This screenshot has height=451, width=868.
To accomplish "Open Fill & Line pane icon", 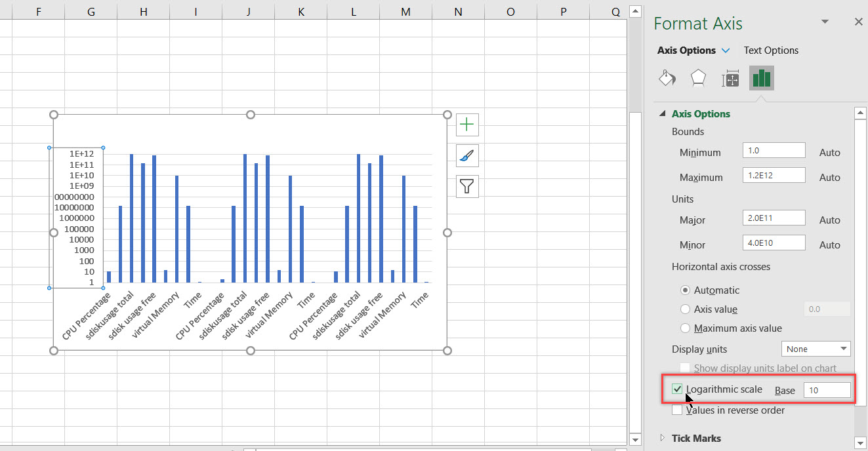I will coord(667,79).
